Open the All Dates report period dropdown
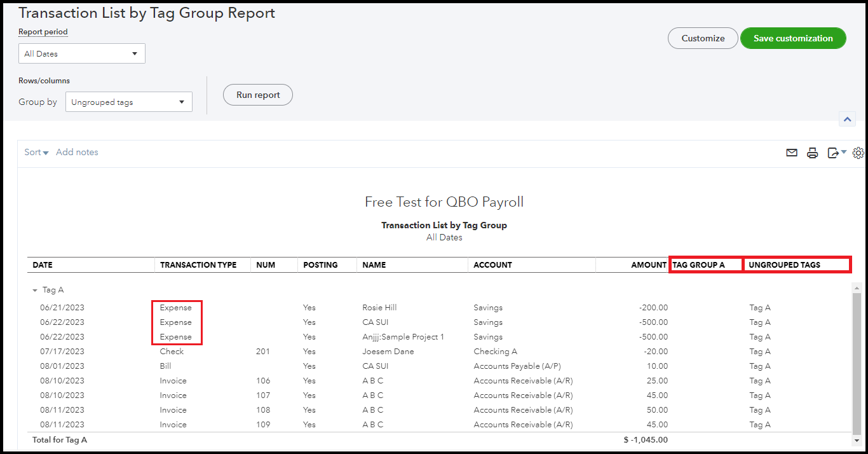This screenshot has height=454, width=868. point(81,53)
